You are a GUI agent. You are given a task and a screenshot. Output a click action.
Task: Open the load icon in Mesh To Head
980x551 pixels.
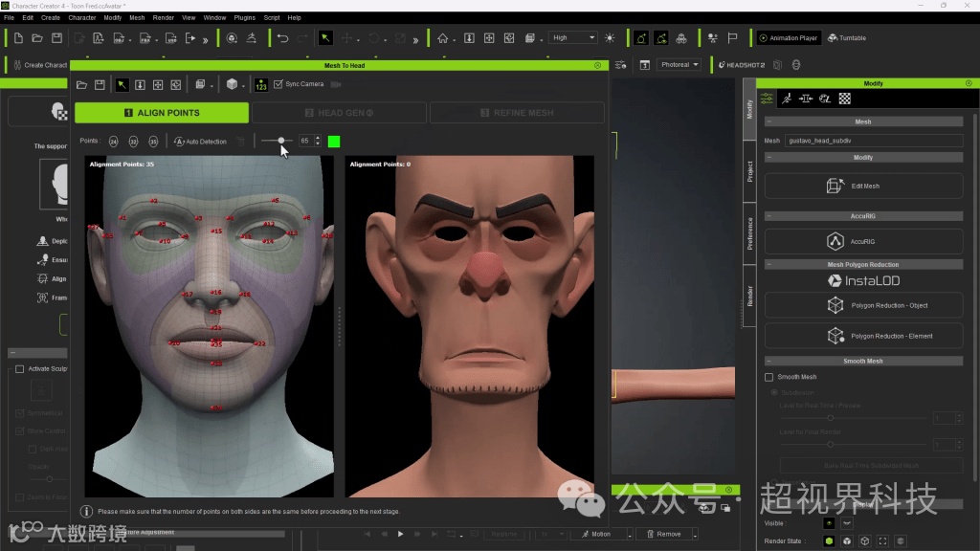pos(82,84)
